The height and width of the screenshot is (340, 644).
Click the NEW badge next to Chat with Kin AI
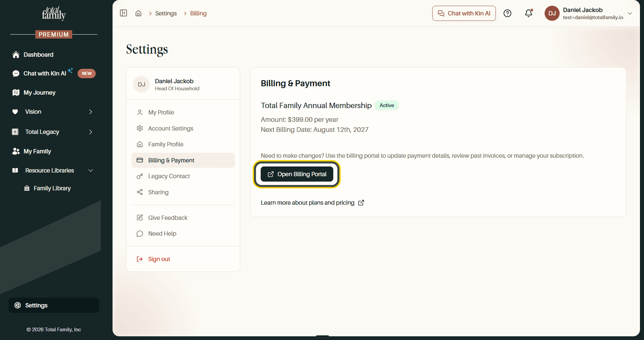[87, 74]
